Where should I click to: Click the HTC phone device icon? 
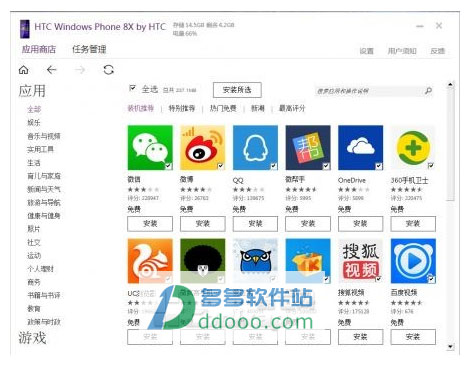[x=24, y=29]
